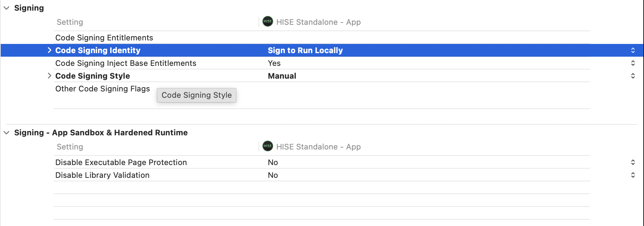644x226 pixels.
Task: Open Disable Library Validation popup arrows
Action: click(633, 175)
